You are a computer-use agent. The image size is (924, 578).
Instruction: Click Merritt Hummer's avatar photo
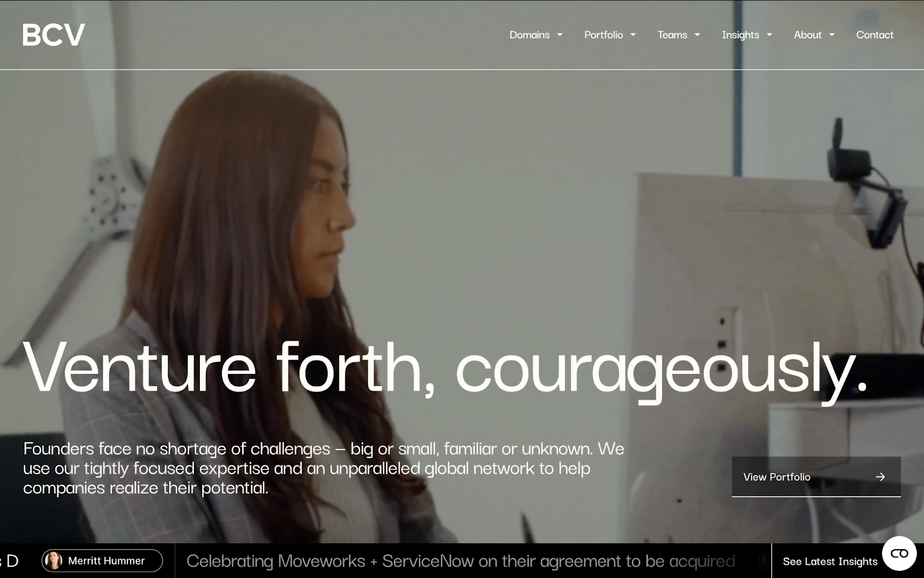(x=54, y=561)
